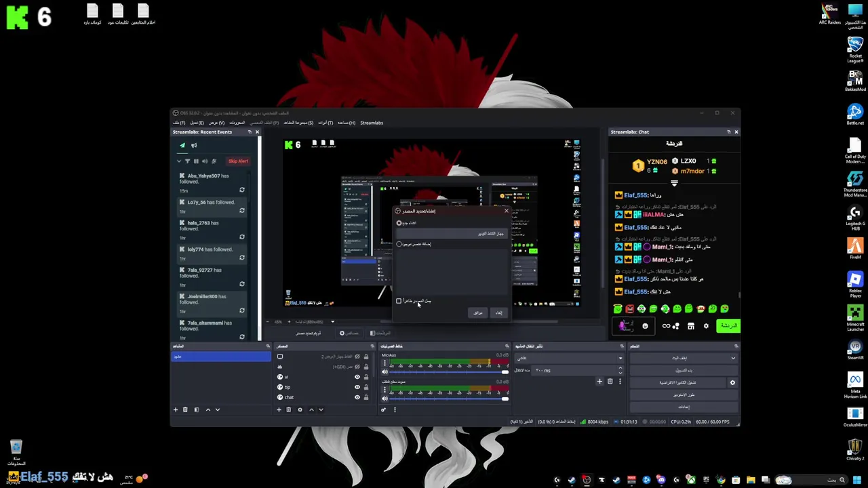868x488 pixels.
Task: Mute the desktop audio speaker icon
Action: (384, 399)
